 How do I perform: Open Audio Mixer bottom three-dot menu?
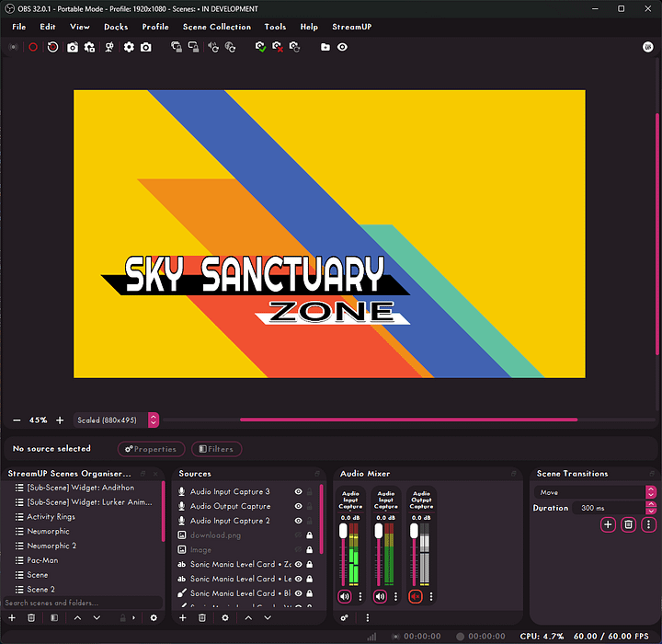click(367, 618)
